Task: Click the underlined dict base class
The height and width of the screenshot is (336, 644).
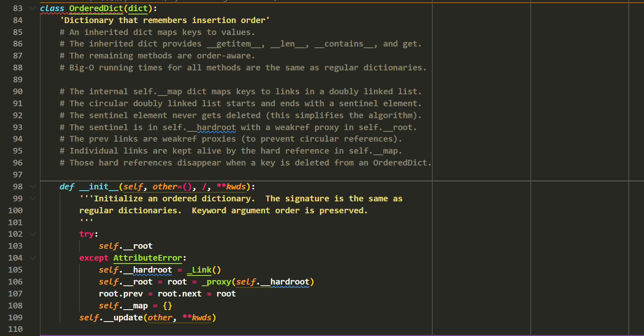Action: pos(138,8)
